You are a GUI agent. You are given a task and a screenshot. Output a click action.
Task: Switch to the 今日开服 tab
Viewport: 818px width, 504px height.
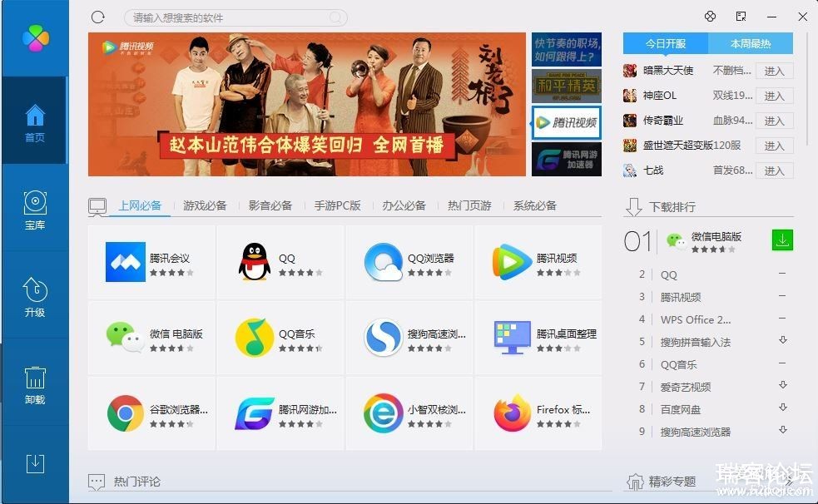[666, 43]
